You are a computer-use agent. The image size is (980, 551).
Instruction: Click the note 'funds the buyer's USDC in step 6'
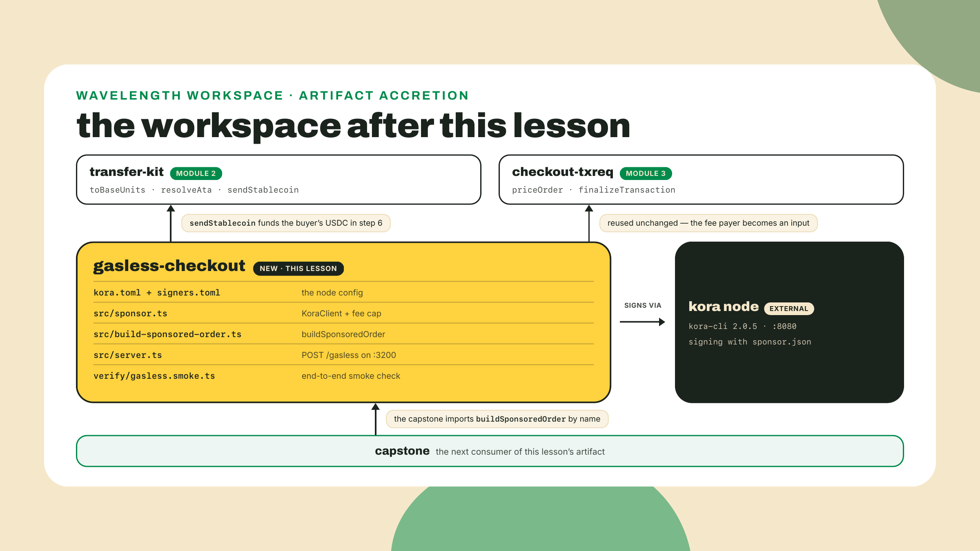[286, 223]
